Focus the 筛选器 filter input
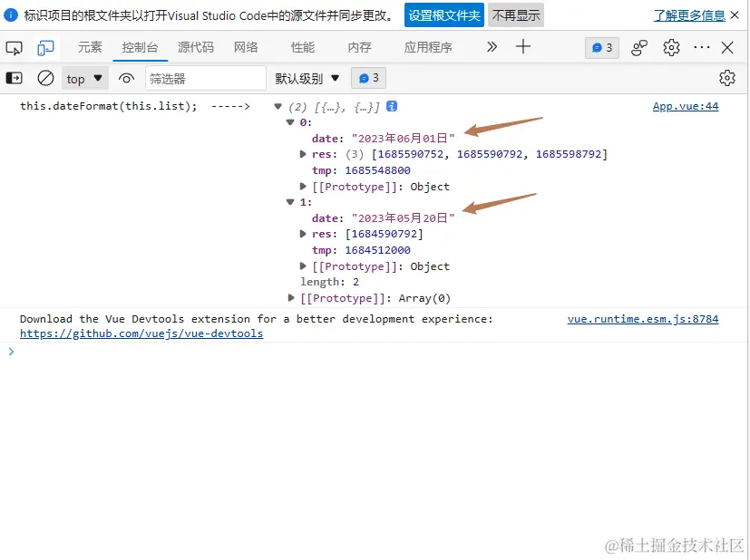 tap(206, 78)
